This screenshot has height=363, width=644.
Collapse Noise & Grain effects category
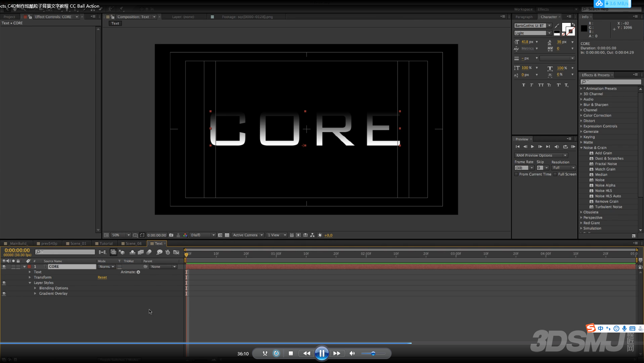581,148
